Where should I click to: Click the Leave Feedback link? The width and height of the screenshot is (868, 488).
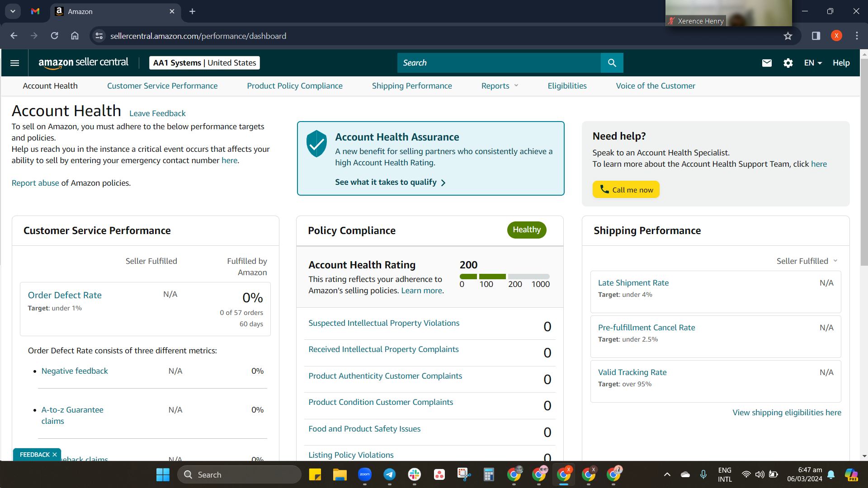[x=157, y=113]
